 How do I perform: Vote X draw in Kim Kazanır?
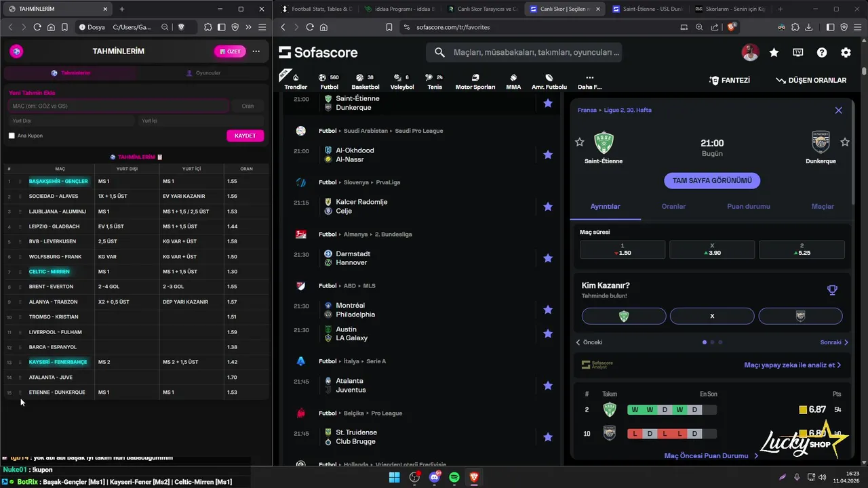click(712, 316)
